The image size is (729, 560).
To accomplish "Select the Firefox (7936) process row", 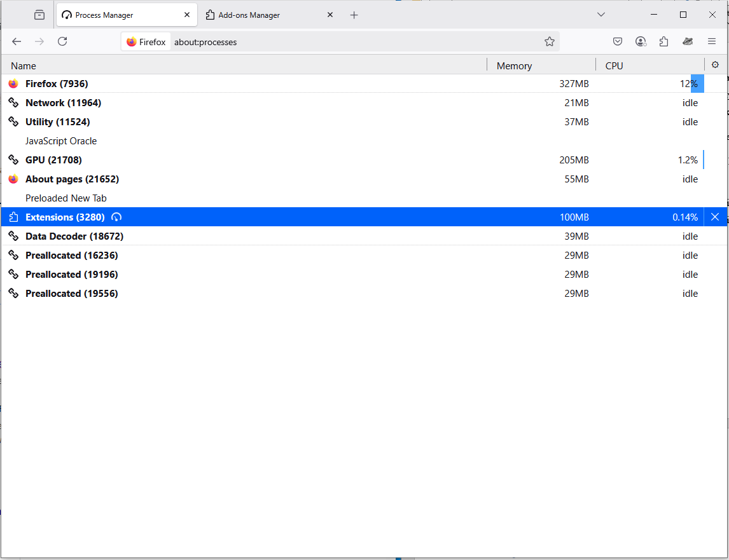I will click(x=364, y=84).
